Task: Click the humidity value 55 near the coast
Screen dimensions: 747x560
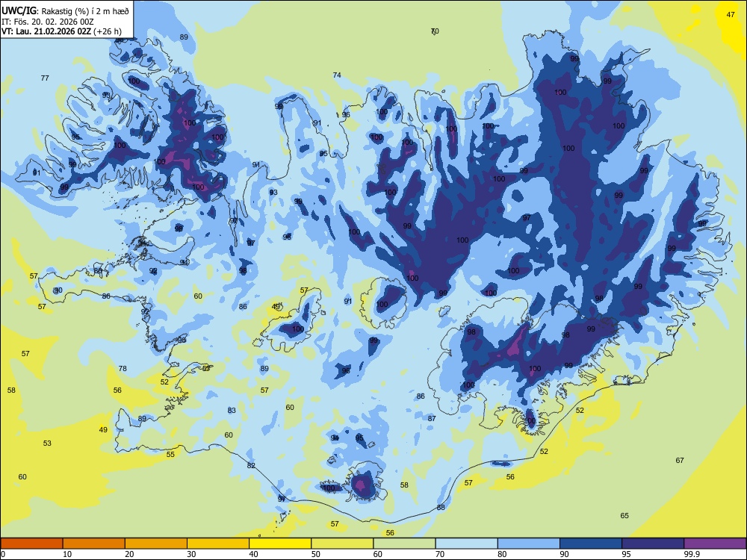Action: tap(170, 455)
